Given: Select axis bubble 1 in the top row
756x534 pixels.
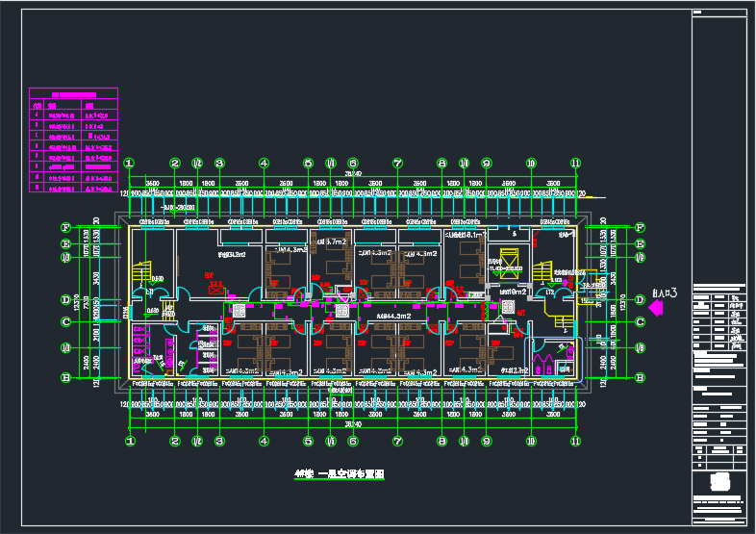Looking at the screenshot, I should 130,164.
